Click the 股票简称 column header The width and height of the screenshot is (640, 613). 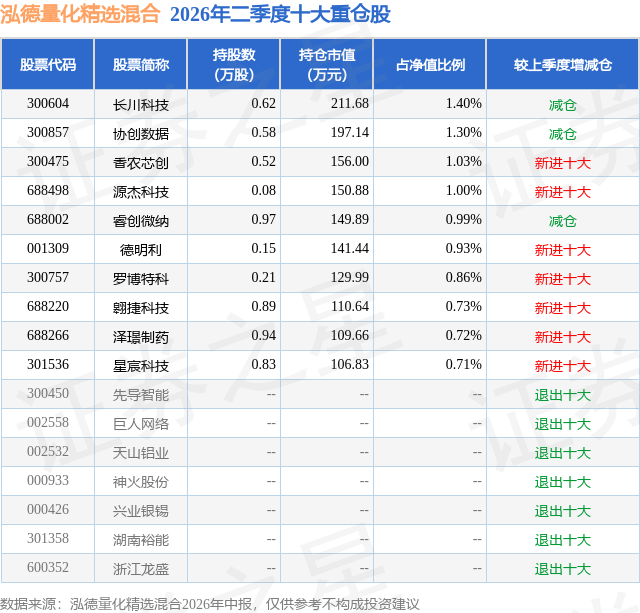(141, 64)
